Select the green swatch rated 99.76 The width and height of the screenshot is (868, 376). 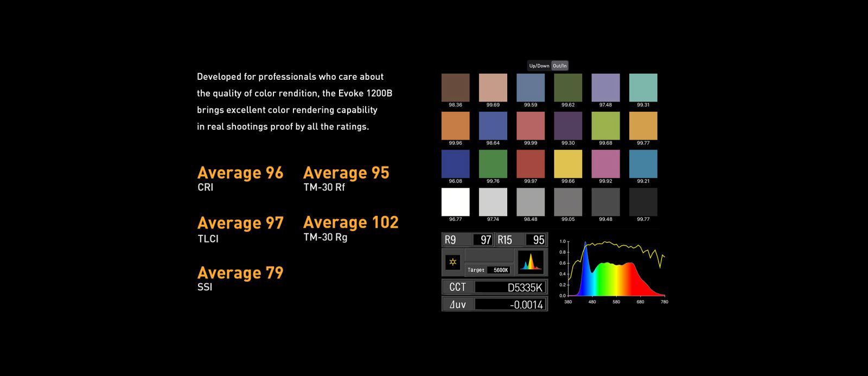(x=493, y=164)
